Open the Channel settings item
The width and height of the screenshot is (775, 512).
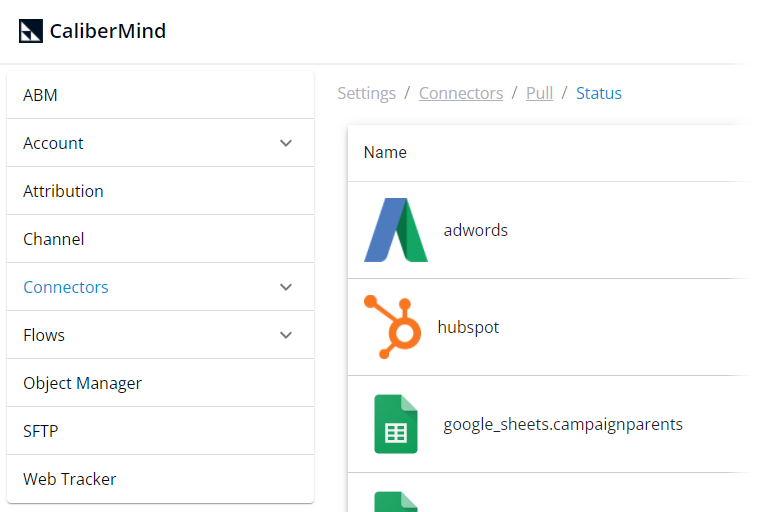(54, 239)
